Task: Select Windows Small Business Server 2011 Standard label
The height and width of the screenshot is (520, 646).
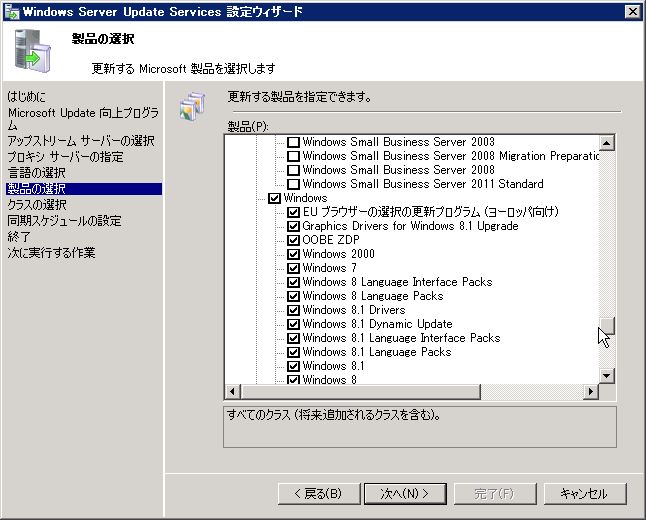Action: pyautogui.click(x=423, y=184)
